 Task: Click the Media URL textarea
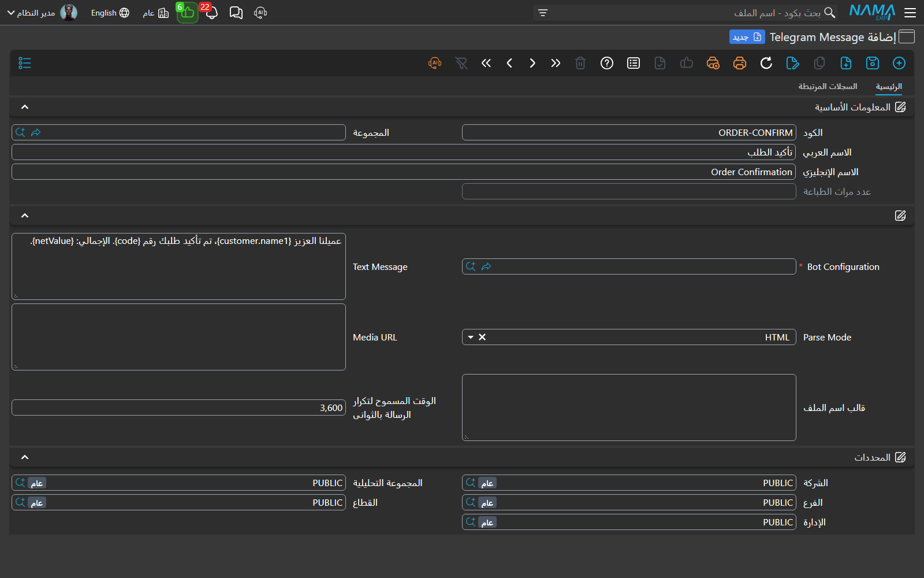click(178, 337)
